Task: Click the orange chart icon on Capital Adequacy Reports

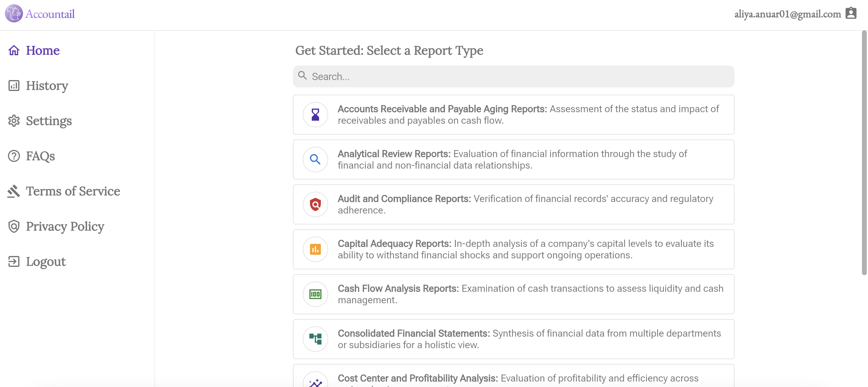Action: pyautogui.click(x=315, y=249)
